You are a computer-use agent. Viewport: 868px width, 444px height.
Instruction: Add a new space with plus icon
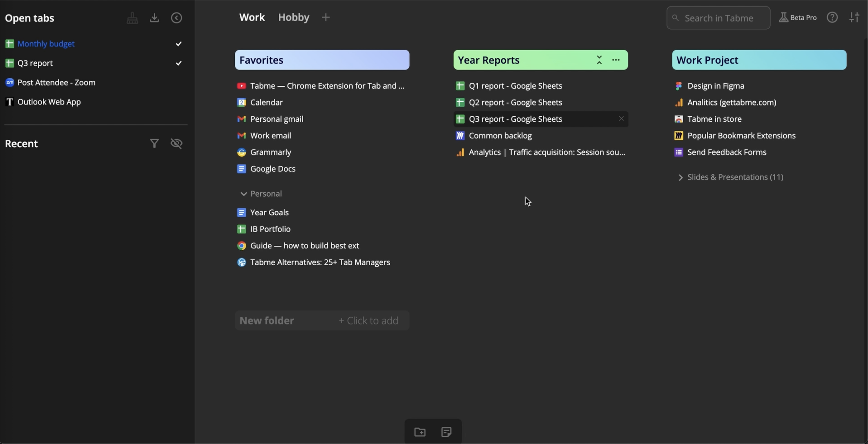(326, 17)
